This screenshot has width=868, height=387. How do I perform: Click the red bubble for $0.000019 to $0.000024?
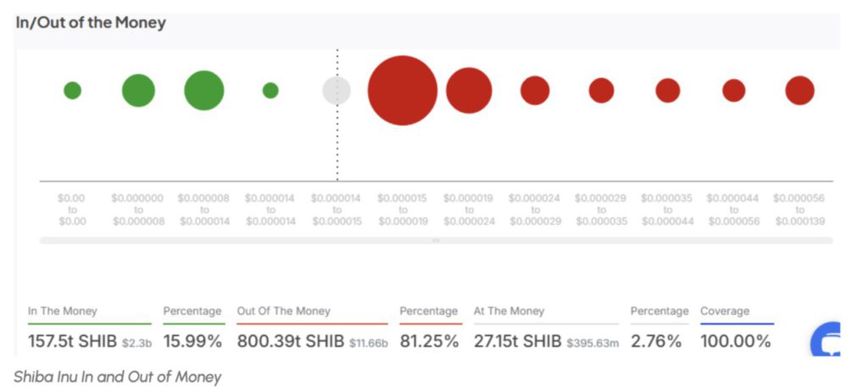469,91
